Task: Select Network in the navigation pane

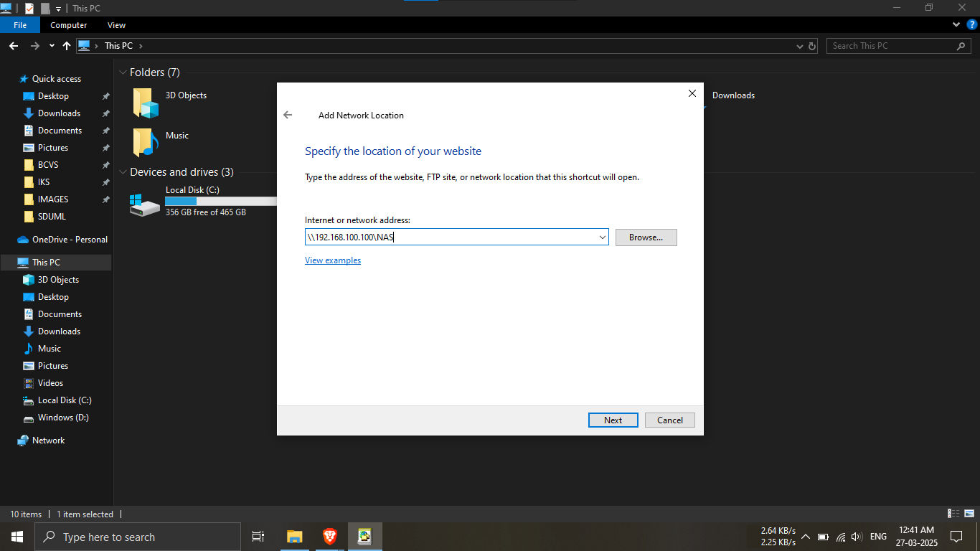Action: click(48, 441)
